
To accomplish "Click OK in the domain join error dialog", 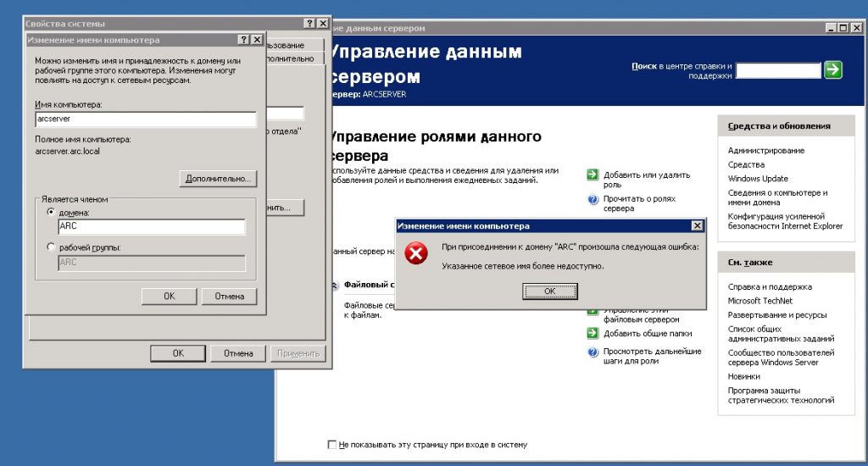I will tap(549, 291).
